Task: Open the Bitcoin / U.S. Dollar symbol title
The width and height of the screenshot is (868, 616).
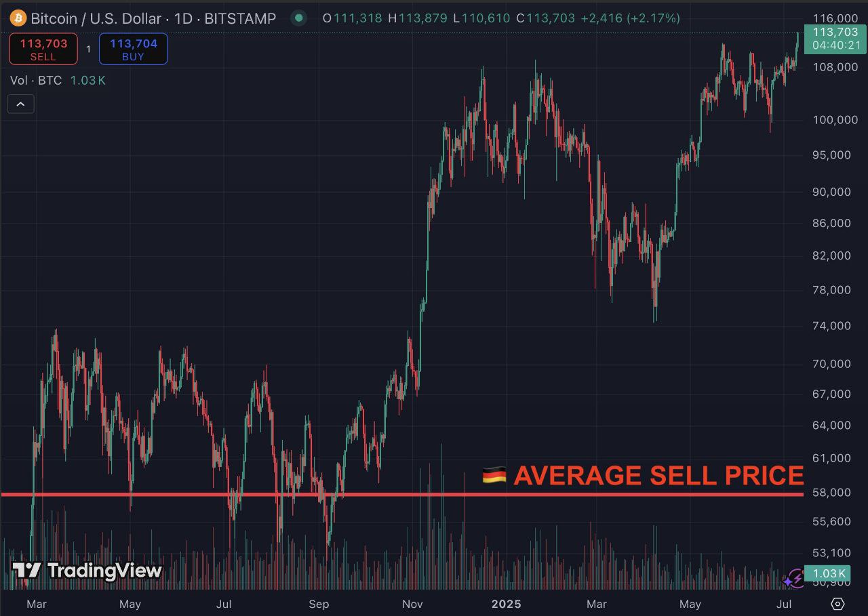Action: pyautogui.click(x=96, y=18)
